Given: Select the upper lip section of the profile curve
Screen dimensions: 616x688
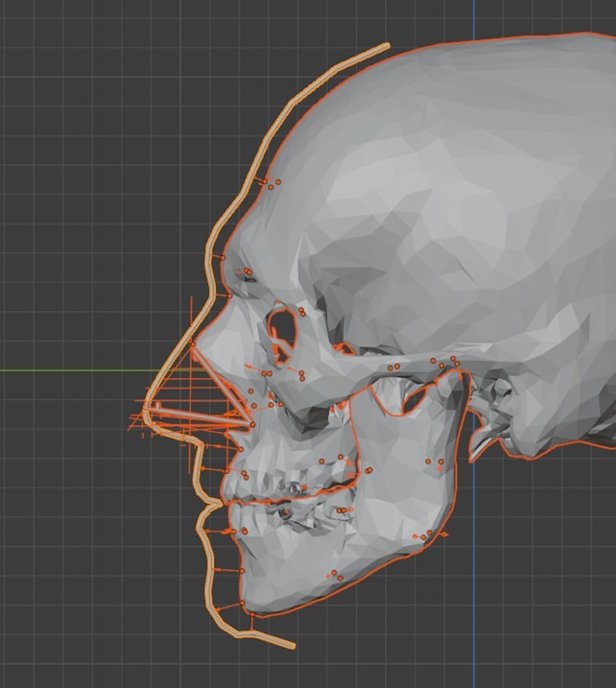Looking at the screenshot, I should (x=199, y=470).
